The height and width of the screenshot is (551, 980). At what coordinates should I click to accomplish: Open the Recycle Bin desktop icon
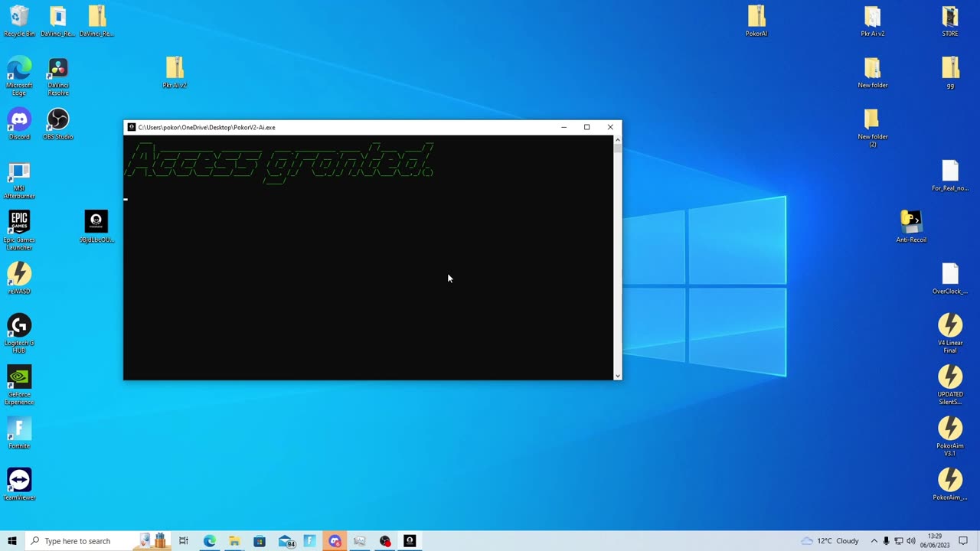point(19,21)
